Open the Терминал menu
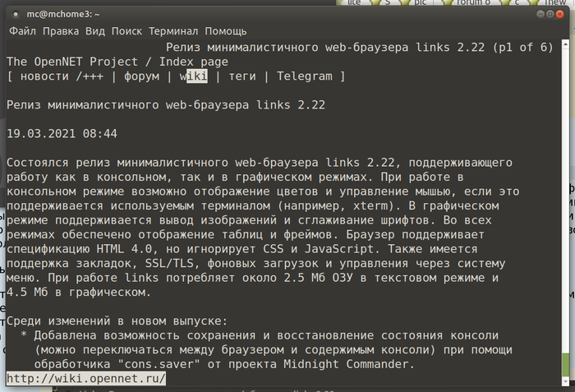 tap(173, 30)
